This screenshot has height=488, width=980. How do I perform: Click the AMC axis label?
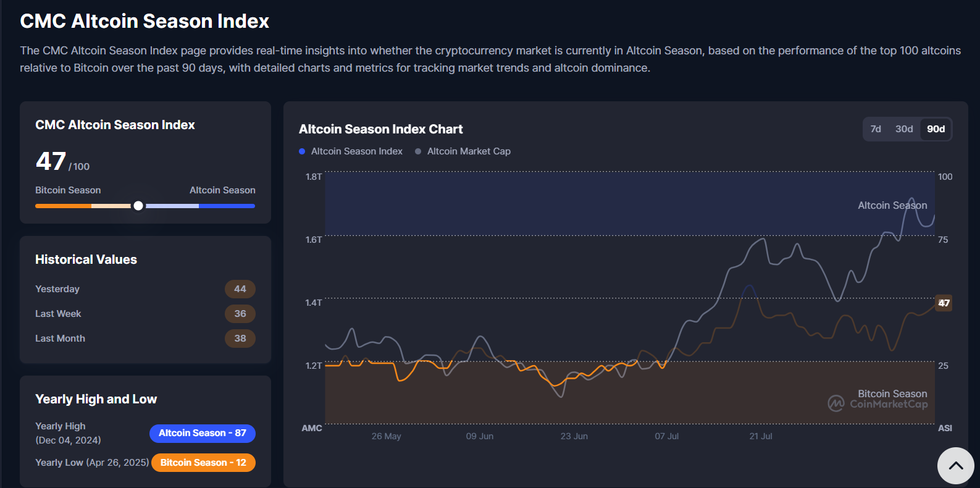[x=312, y=428]
